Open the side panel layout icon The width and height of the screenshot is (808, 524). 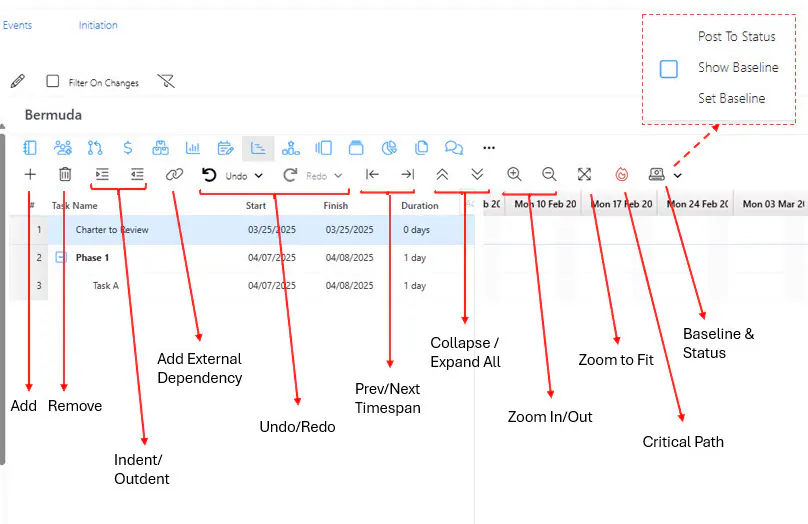pos(323,148)
